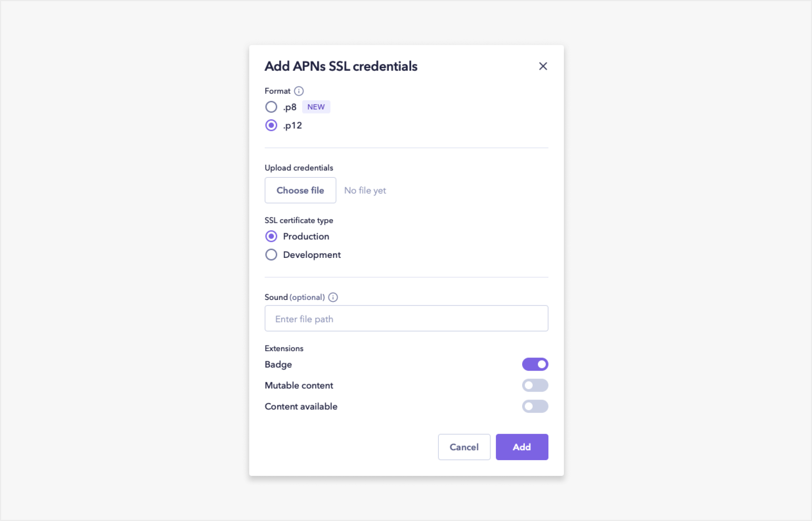Open the Format info tooltip icon
This screenshot has width=812, height=521.
[299, 91]
